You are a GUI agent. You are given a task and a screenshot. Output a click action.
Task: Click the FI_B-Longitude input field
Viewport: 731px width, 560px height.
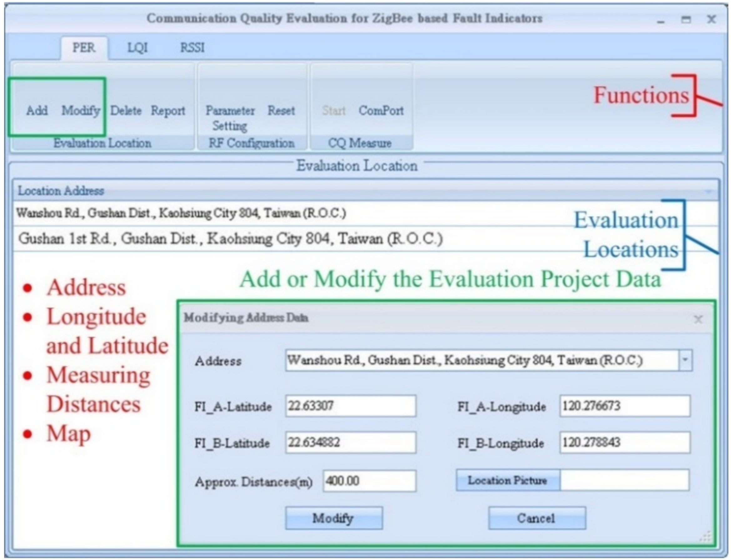pyautogui.click(x=625, y=443)
